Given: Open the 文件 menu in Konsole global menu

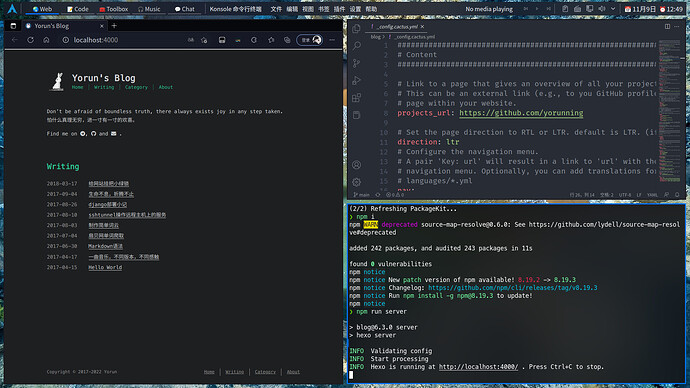Looking at the screenshot, I should pos(276,9).
